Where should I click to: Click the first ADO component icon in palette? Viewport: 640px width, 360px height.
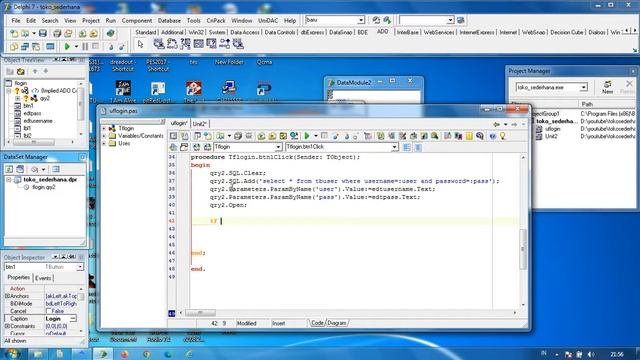[159, 44]
